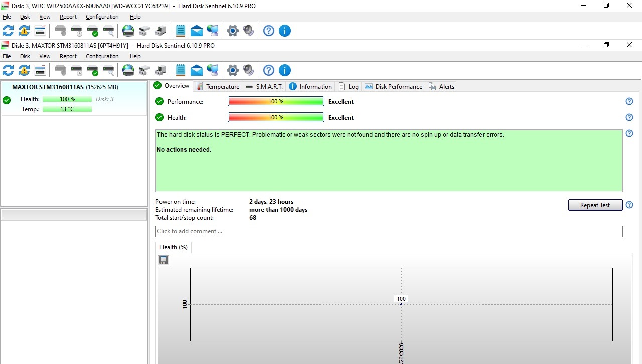Click the 'Click to add comment' field
The image size is (642, 364).
pyautogui.click(x=389, y=231)
